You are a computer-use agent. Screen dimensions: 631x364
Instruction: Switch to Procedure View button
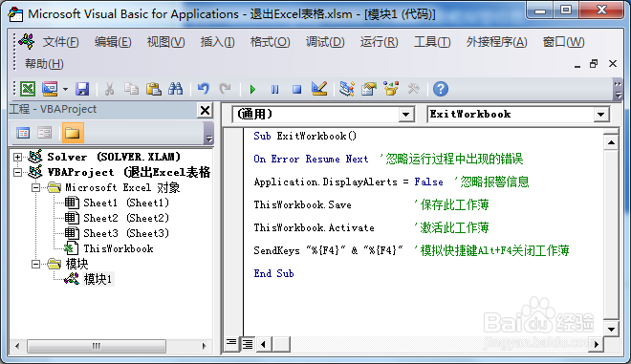coord(231,343)
